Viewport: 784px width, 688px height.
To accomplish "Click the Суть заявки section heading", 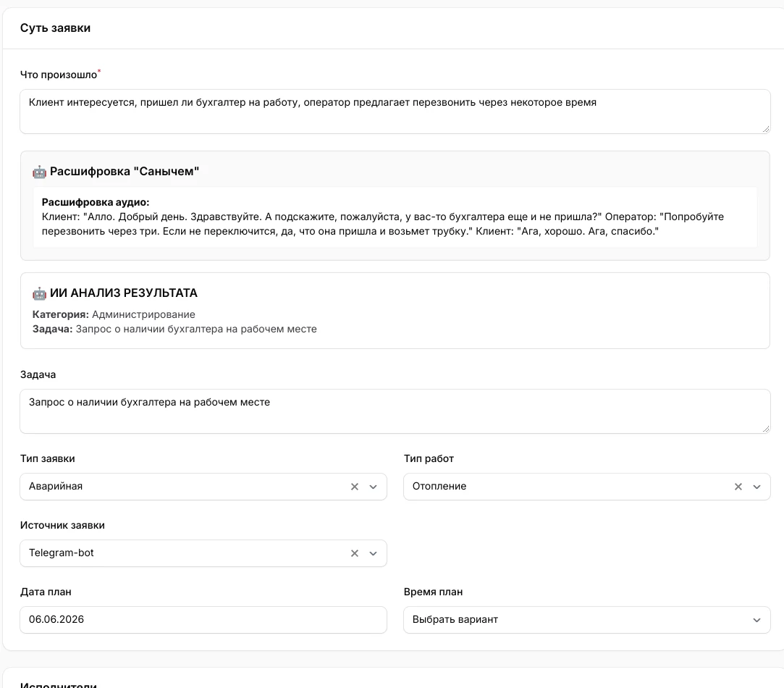I will coord(55,28).
